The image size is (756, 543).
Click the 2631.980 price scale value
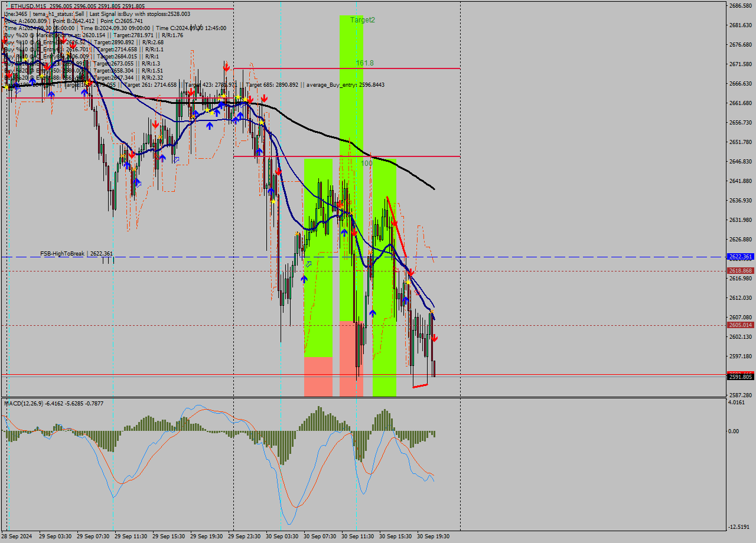[741, 220]
